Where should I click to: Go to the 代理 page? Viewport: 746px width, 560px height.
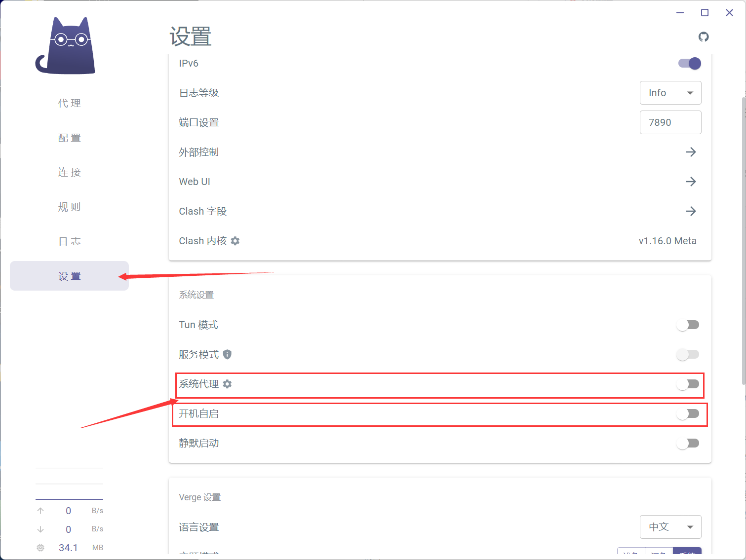(x=69, y=103)
